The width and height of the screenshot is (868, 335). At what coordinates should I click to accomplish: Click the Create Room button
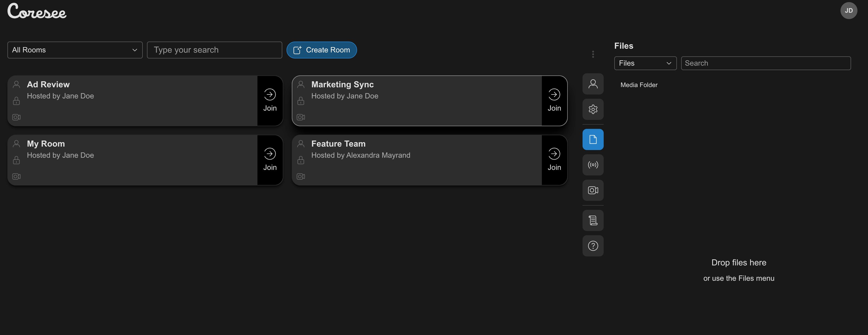click(x=321, y=50)
